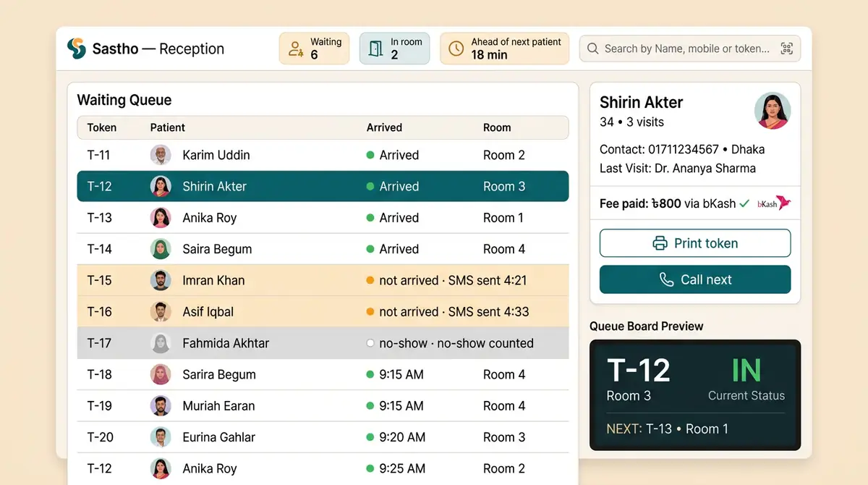Sort by the Token column header

(102, 127)
